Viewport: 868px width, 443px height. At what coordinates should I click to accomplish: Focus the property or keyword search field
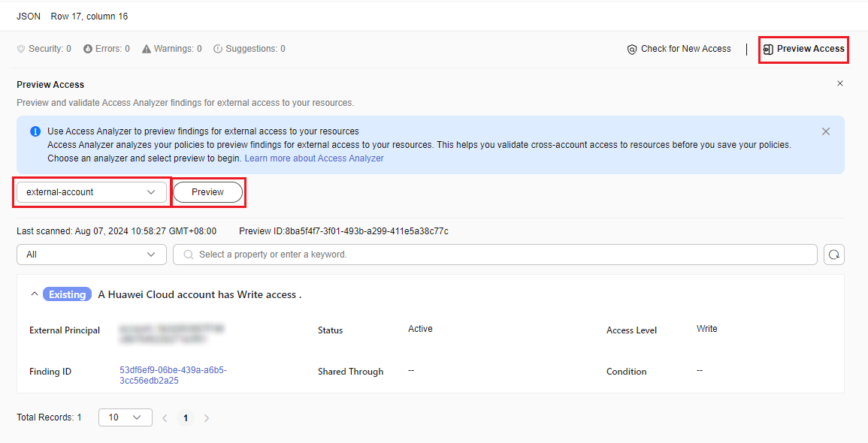tap(496, 255)
